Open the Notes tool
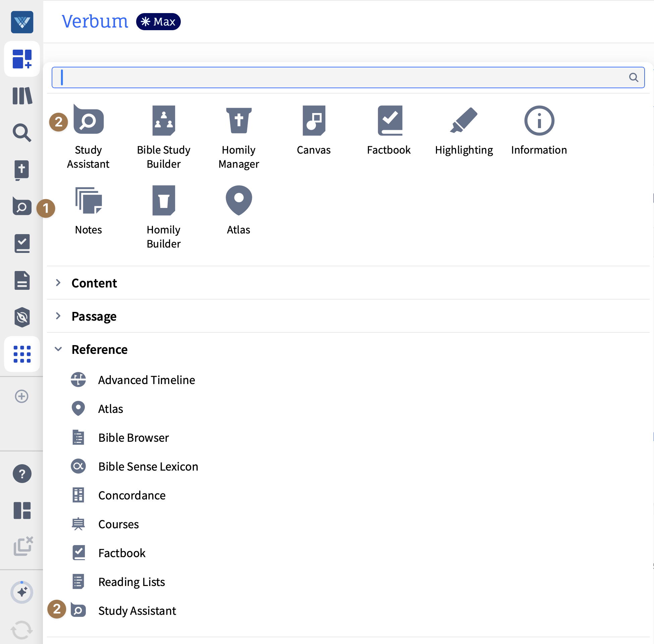The image size is (654, 644). coord(88,210)
